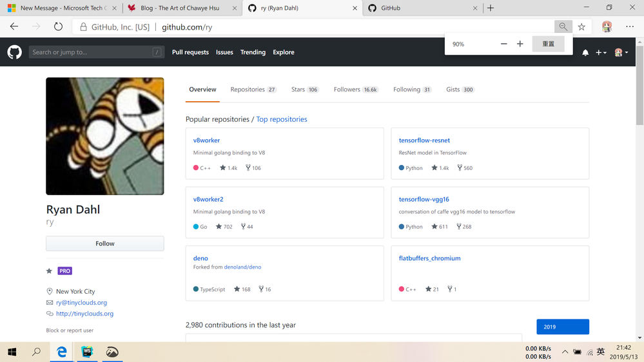The width and height of the screenshot is (644, 362).
Task: Decrease zoom with the minus button
Action: click(504, 44)
